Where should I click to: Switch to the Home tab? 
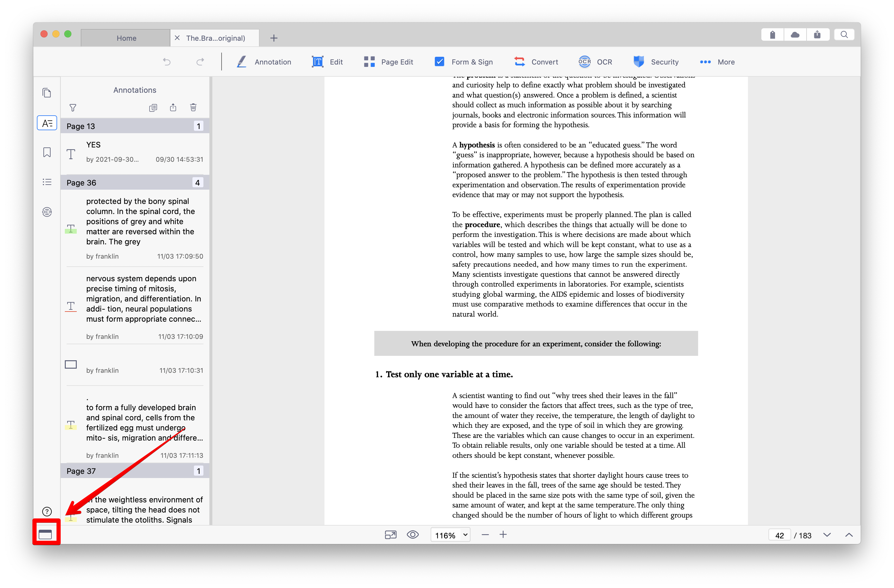click(x=126, y=38)
